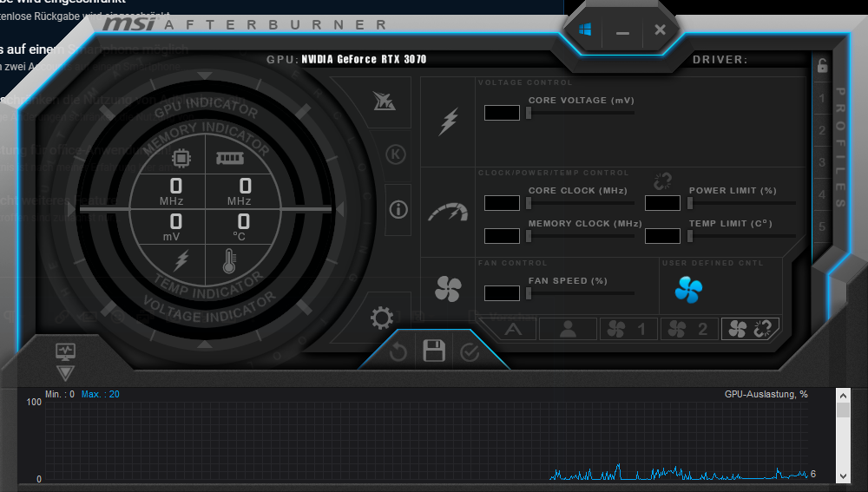Open the information panel icon
Viewport: 868px width, 492px height.
pos(398,210)
